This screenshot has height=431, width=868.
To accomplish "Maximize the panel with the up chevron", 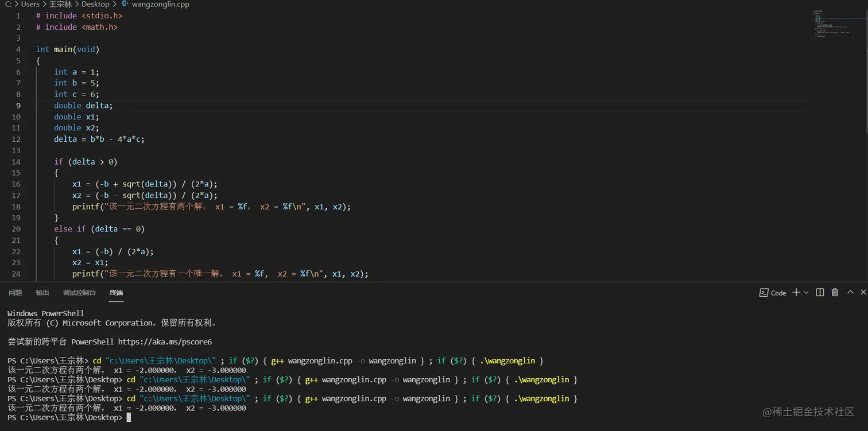I will point(850,293).
